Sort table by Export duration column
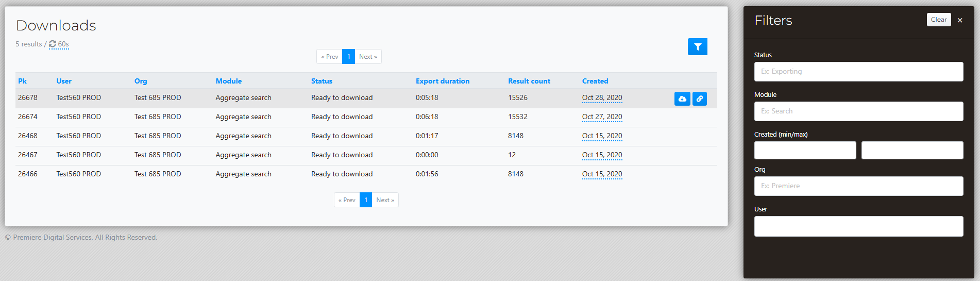This screenshot has width=980, height=281. [443, 81]
